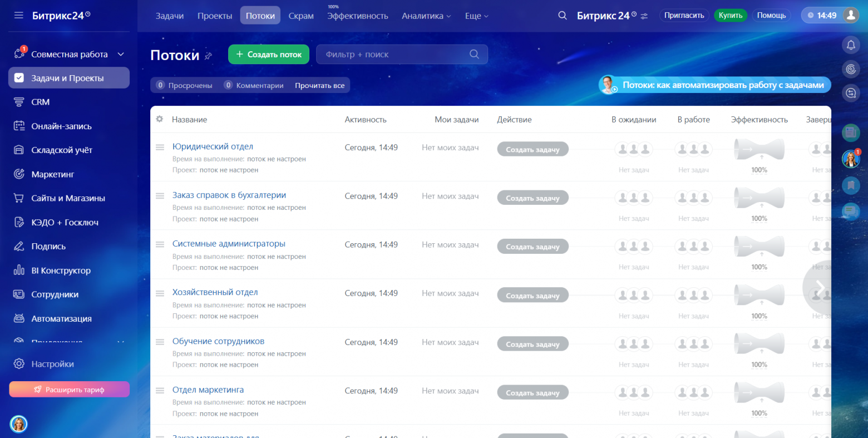Viewport: 868px width, 438px height.
Task: Click the CoPilot spiral icon in right panel
Action: (x=851, y=69)
